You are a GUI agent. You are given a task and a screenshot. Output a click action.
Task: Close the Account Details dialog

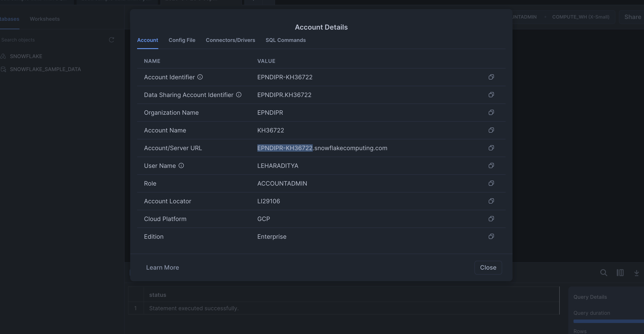coord(488,267)
